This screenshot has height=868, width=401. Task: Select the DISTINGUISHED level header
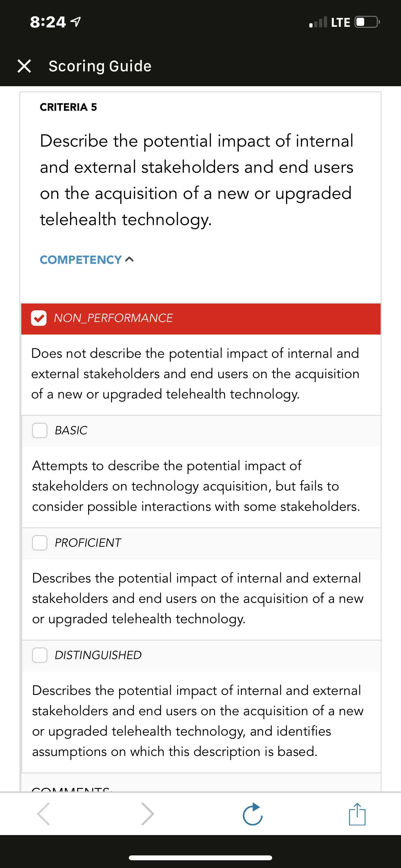point(201,656)
